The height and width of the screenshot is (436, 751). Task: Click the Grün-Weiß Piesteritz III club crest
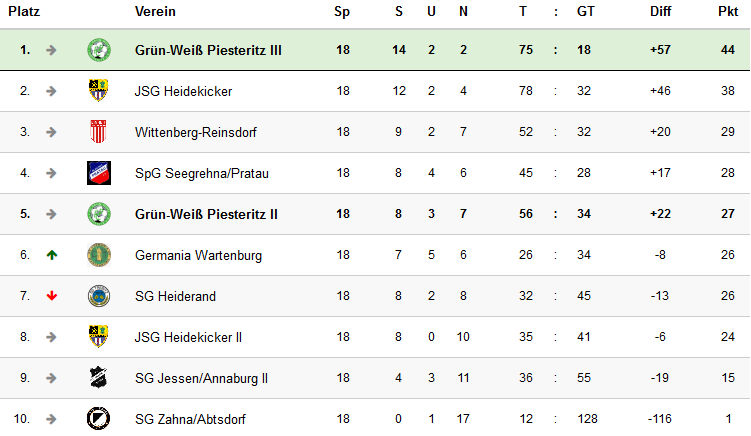(99, 50)
